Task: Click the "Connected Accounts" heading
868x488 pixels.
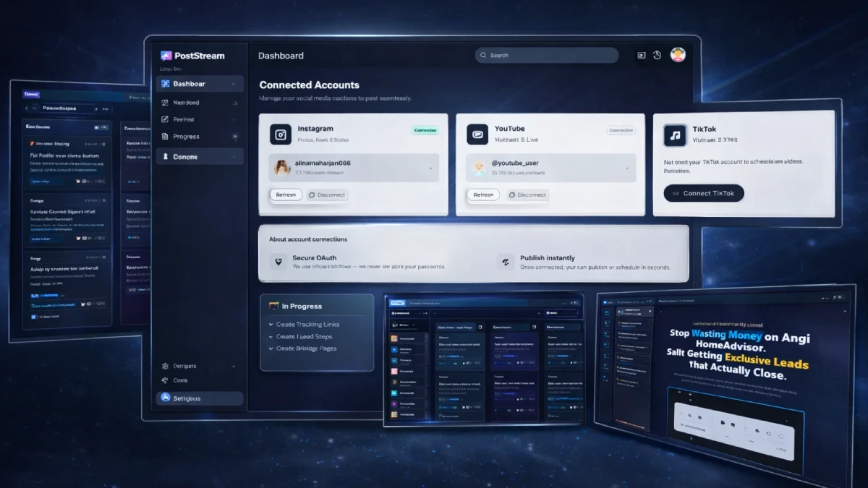Action: (x=309, y=85)
